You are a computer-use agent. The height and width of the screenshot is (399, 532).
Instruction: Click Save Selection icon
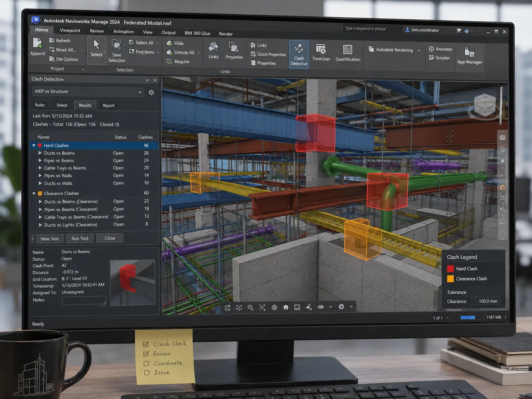click(x=116, y=45)
